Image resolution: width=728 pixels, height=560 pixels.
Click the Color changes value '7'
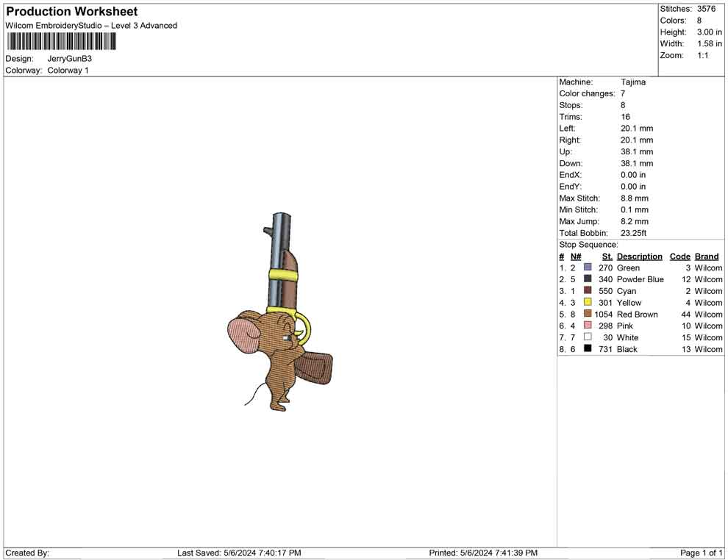point(623,93)
